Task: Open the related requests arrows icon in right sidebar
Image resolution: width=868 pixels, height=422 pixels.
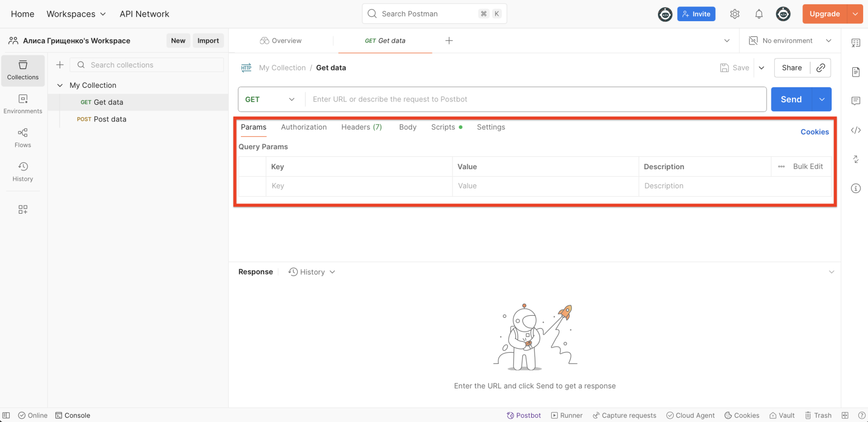Action: (856, 159)
